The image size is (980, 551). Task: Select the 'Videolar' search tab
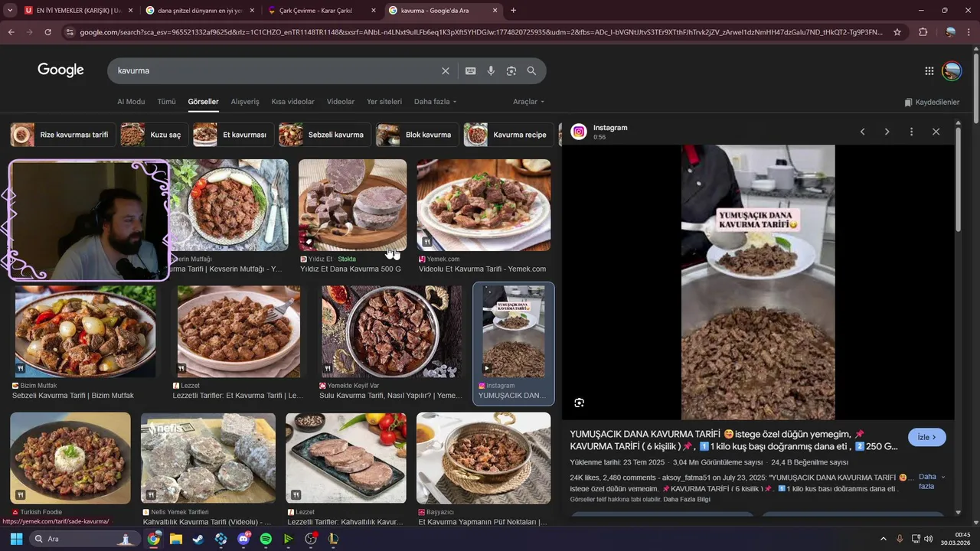pos(341,102)
